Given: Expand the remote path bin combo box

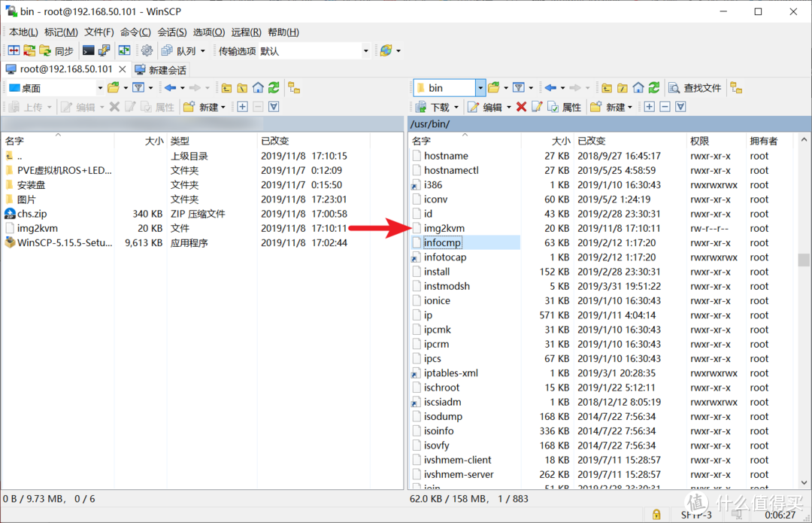Looking at the screenshot, I should point(481,87).
